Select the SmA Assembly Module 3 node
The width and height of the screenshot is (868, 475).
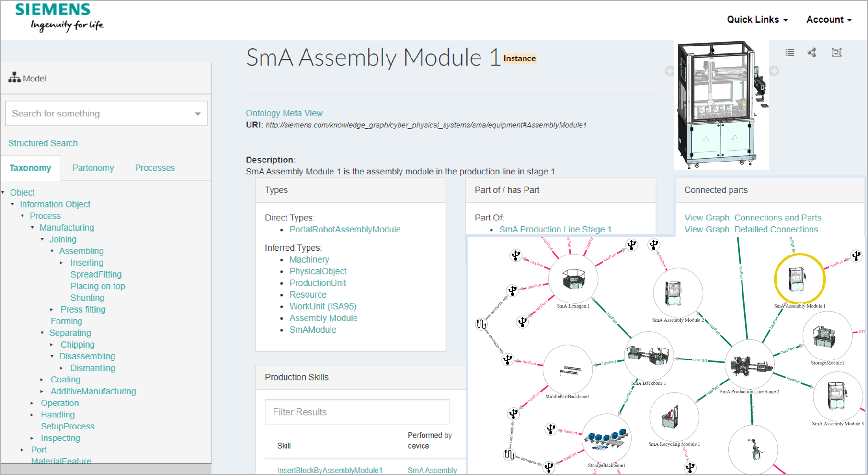click(x=838, y=397)
